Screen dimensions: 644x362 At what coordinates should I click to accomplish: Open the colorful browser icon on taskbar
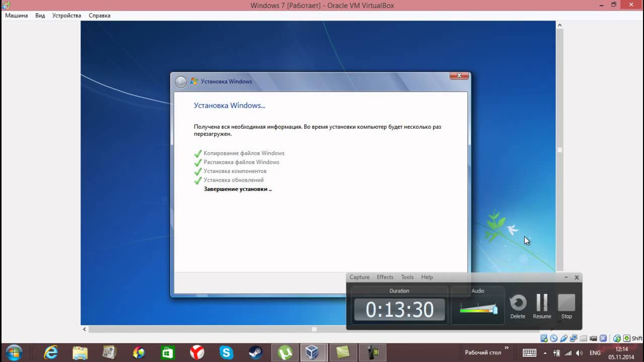[x=138, y=353]
